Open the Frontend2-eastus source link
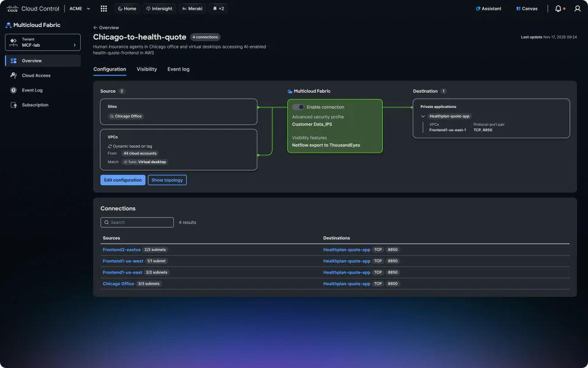The height and width of the screenshot is (368, 588). point(121,250)
